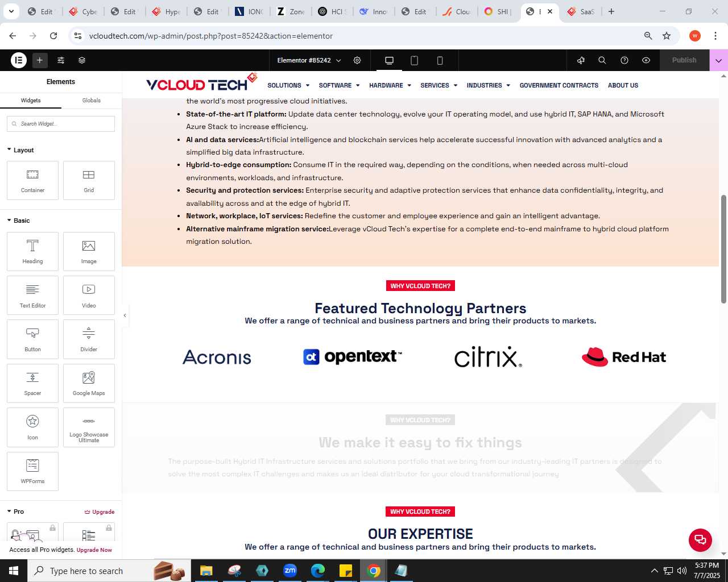The image size is (728, 582).
Task: Open Elementor Finder search icon
Action: click(602, 60)
